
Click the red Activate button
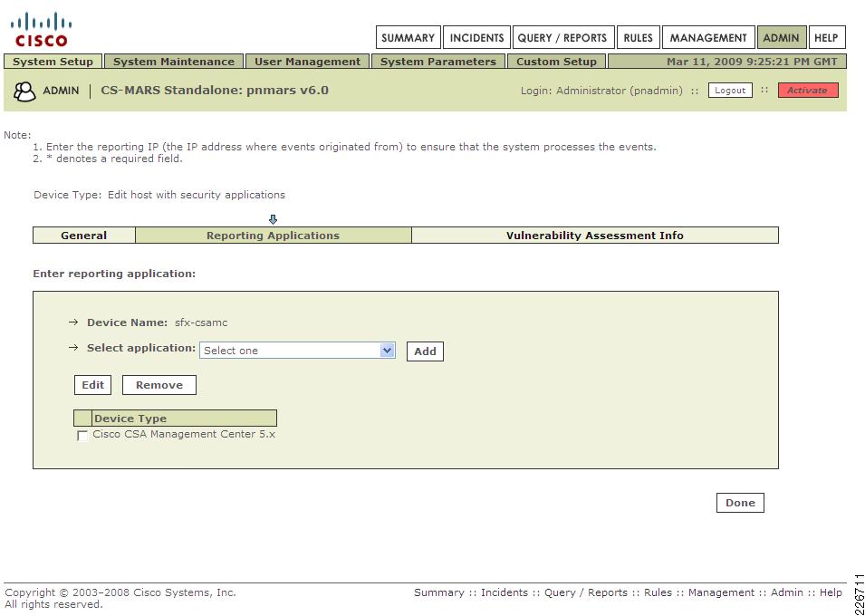pyautogui.click(x=808, y=90)
